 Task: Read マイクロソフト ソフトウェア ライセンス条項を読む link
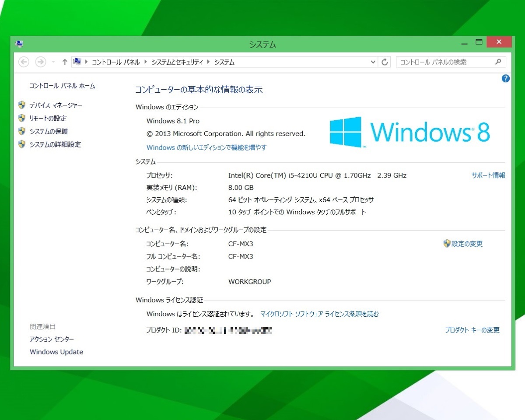click(x=320, y=314)
